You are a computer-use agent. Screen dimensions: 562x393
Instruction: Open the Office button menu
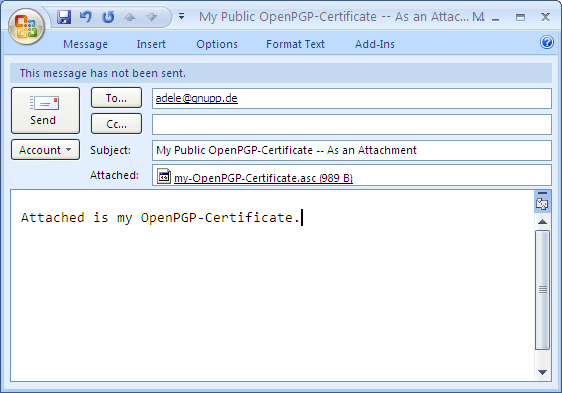coord(26,26)
